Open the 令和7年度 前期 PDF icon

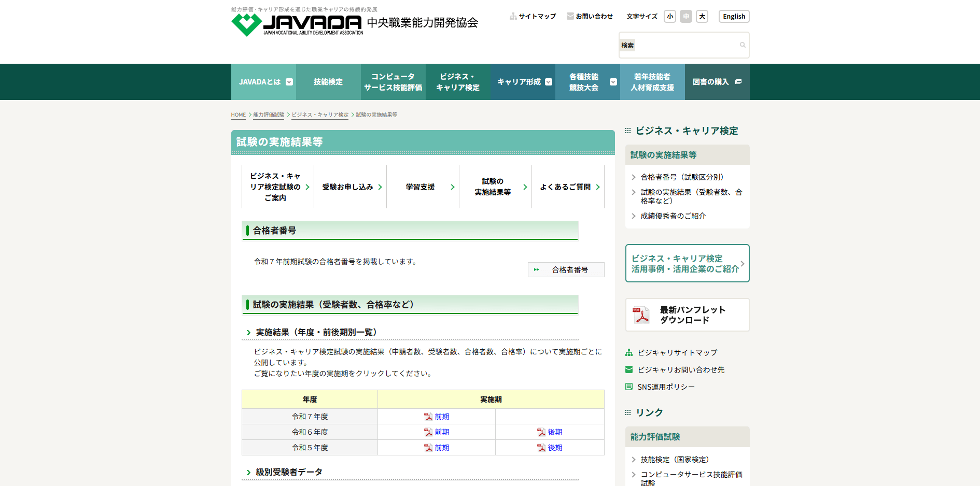[428, 417]
